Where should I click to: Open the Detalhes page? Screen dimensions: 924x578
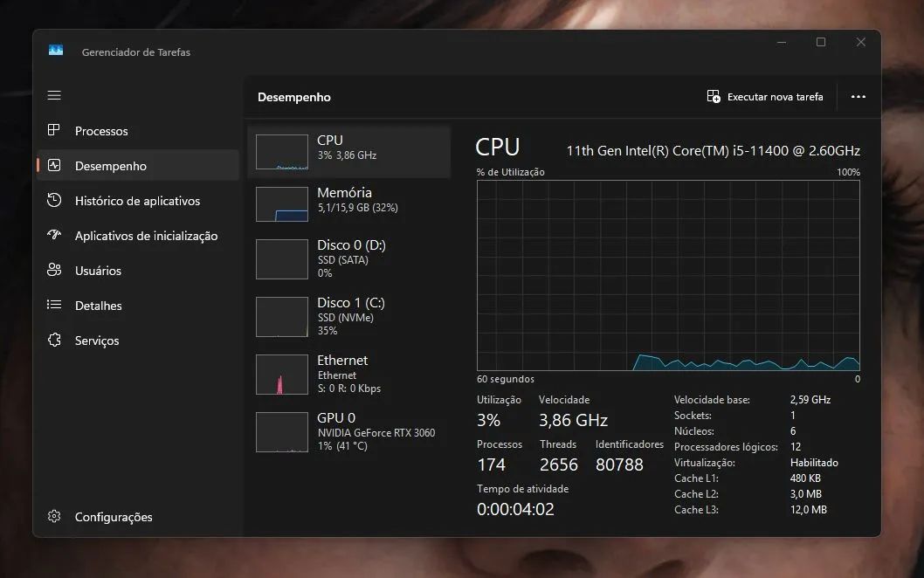pos(138,306)
